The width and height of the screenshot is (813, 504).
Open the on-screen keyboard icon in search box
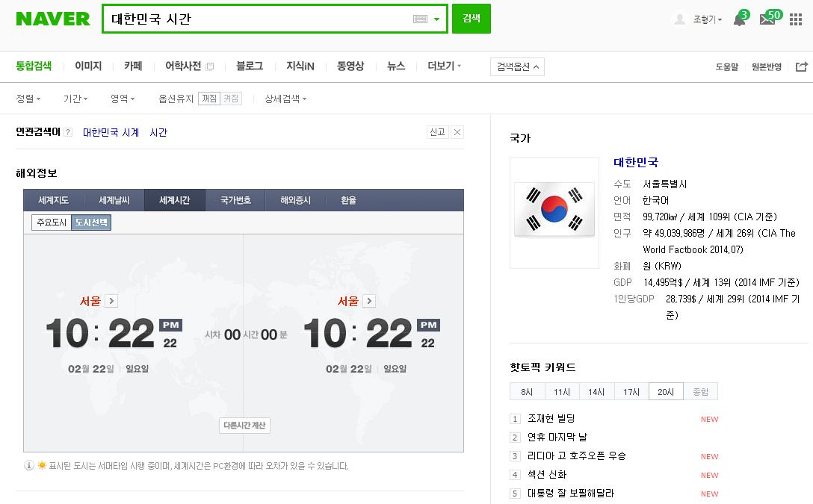420,19
